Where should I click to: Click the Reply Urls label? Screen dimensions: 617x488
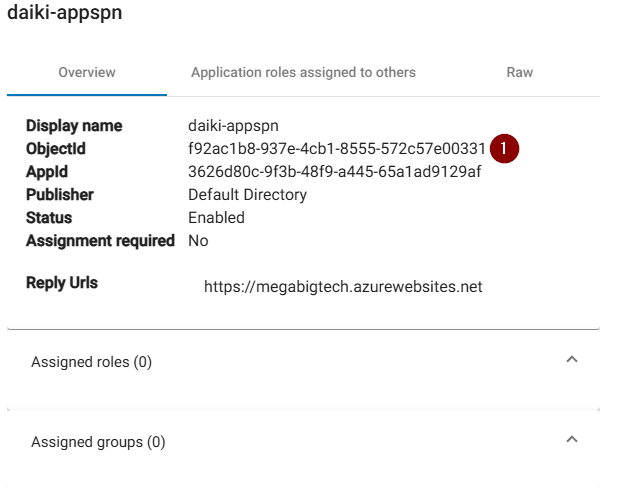(x=62, y=283)
